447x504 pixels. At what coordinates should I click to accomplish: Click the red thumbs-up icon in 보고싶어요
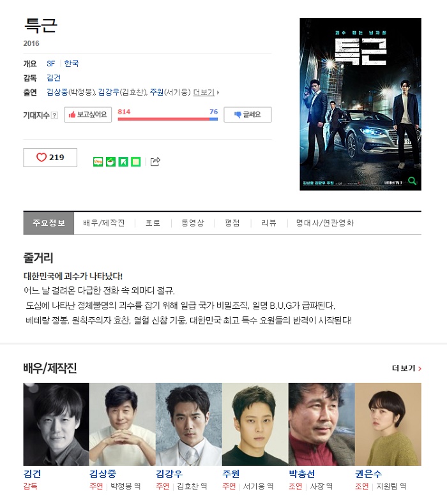[72, 114]
